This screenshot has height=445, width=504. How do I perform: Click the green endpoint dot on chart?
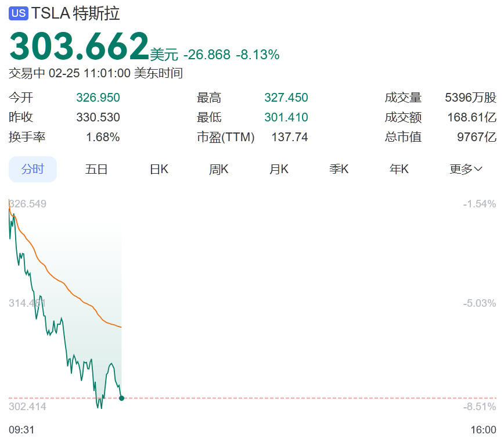click(121, 398)
